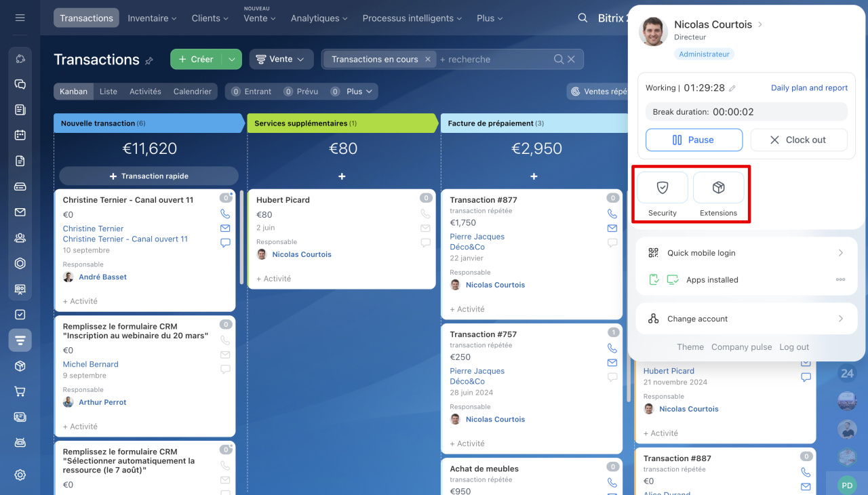The width and height of the screenshot is (868, 495).
Task: Click the Transaction rapide button
Action: 149,176
